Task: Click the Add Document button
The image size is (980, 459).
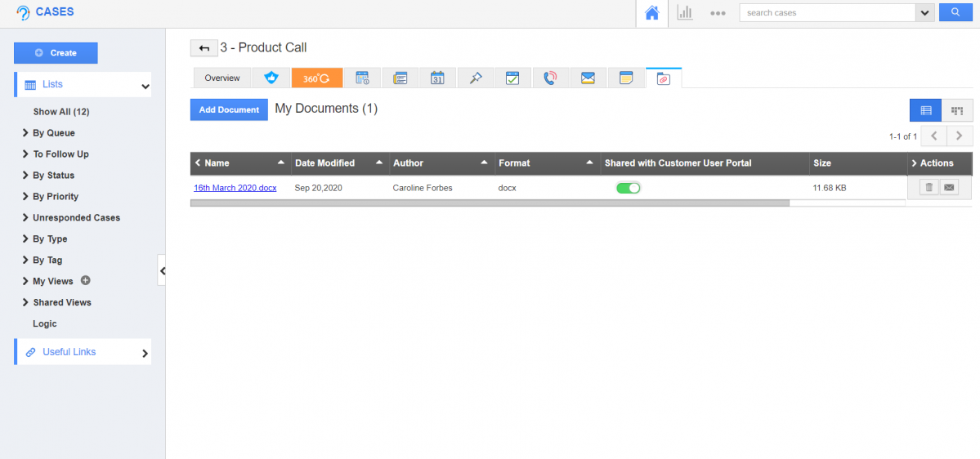Action: [x=229, y=109]
